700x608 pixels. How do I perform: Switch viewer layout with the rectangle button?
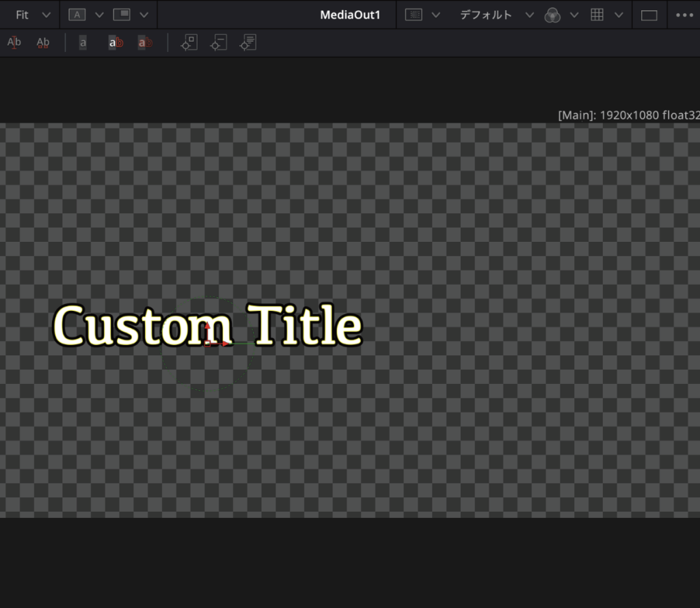click(649, 15)
